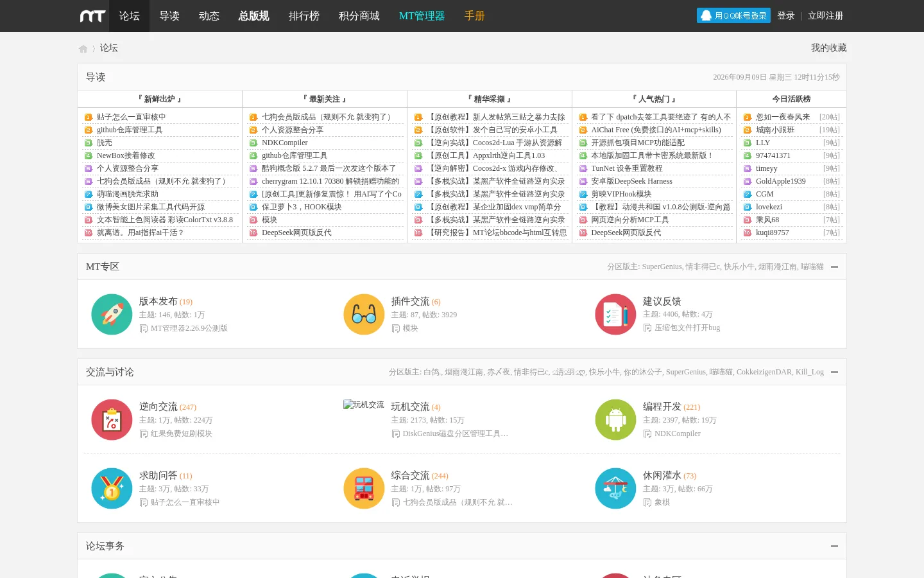Click post icon beside 压缩包文件打开bug

click(x=647, y=328)
